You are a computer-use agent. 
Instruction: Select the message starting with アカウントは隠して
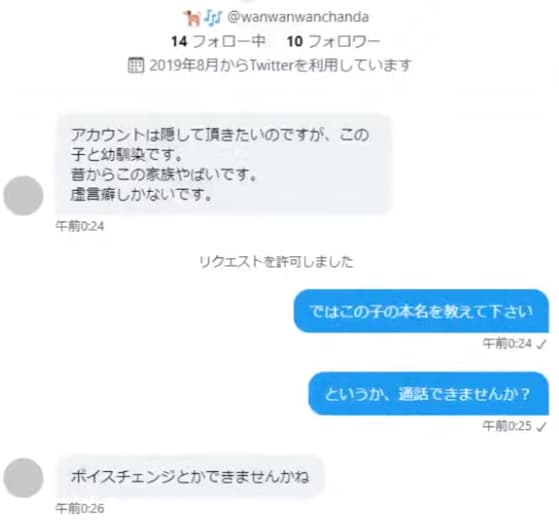pos(224,164)
